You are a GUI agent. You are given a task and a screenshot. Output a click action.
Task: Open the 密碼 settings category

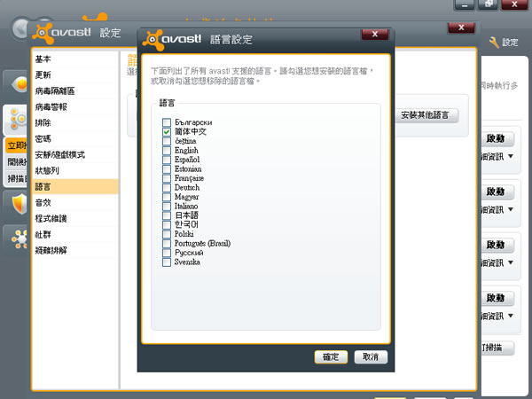(75, 139)
